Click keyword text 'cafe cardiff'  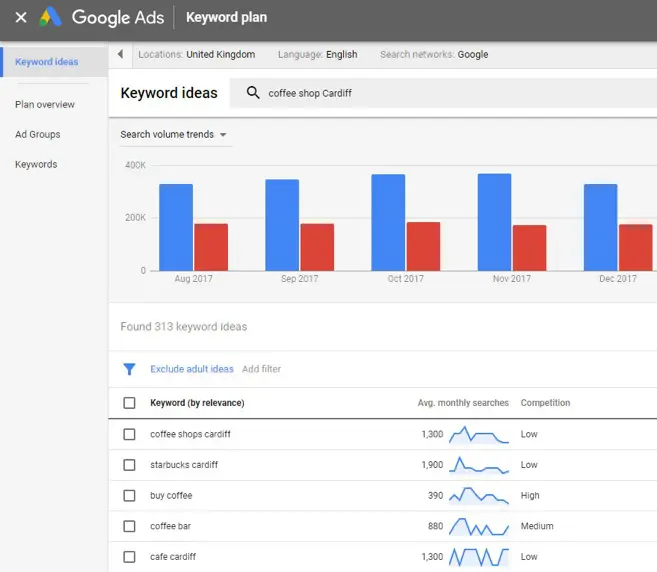(173, 556)
